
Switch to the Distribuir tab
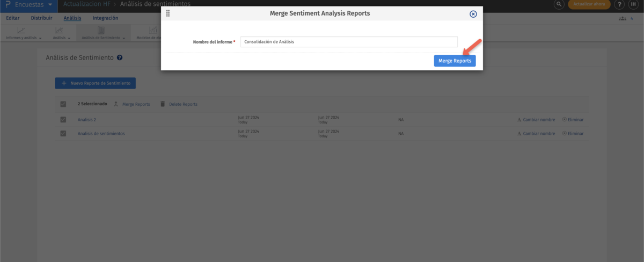41,18
